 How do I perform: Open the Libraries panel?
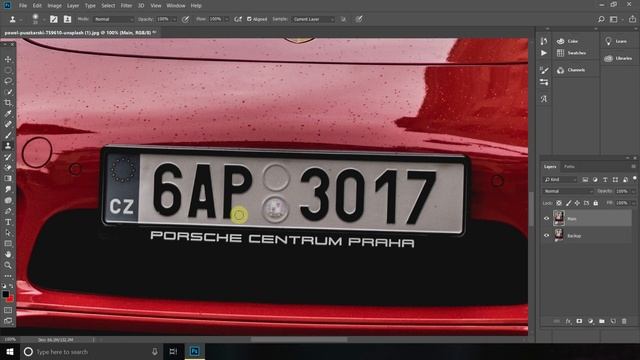pos(618,58)
